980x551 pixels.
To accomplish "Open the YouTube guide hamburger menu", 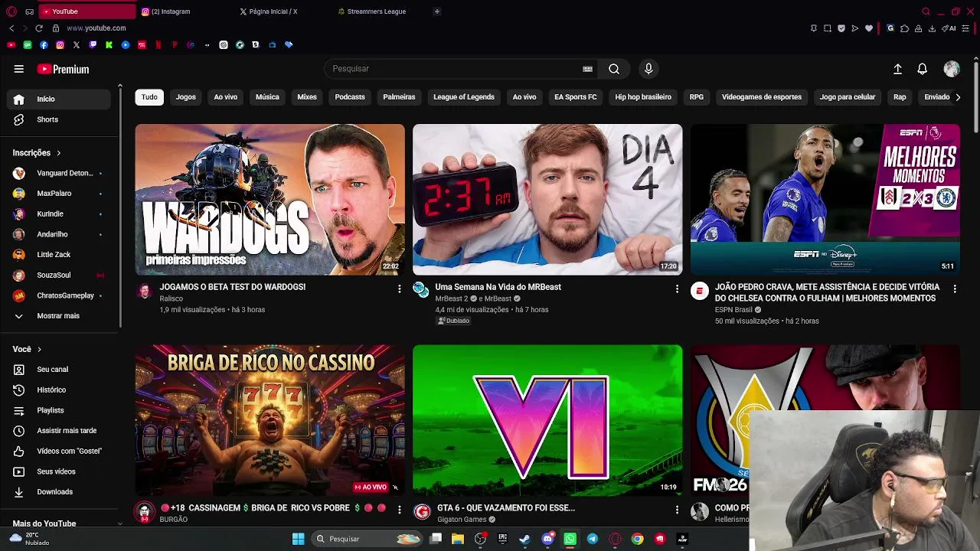I will click(18, 69).
